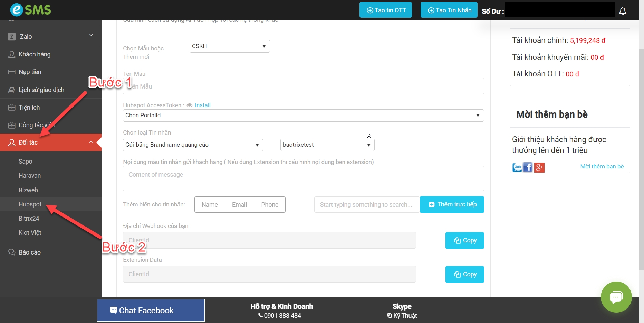The height and width of the screenshot is (323, 644).
Task: Click the Tạo tin OTT button
Action: pos(386,10)
